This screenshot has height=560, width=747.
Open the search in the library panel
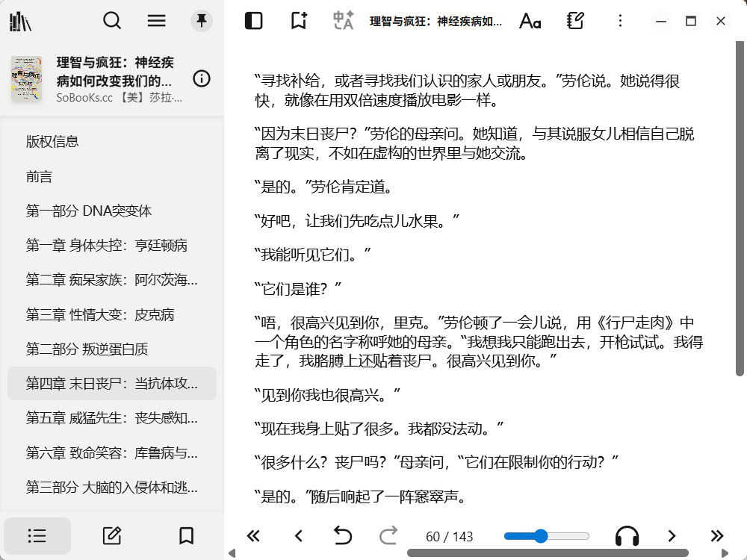(x=112, y=21)
